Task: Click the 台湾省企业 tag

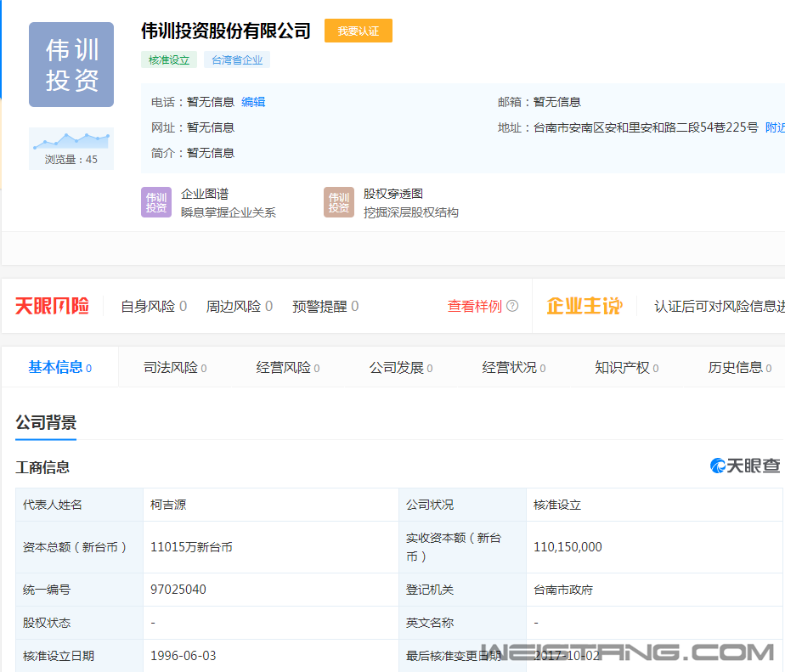Action: pyautogui.click(x=237, y=59)
